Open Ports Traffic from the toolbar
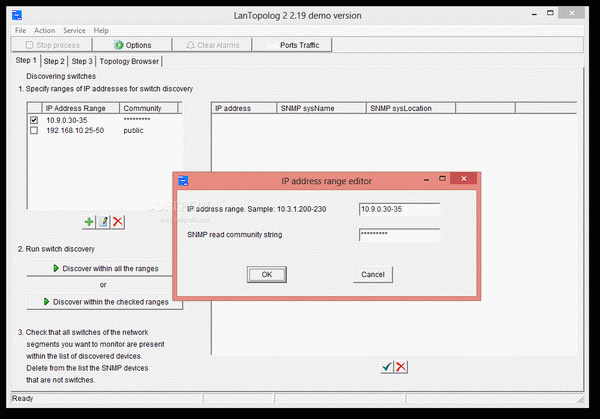 click(292, 45)
